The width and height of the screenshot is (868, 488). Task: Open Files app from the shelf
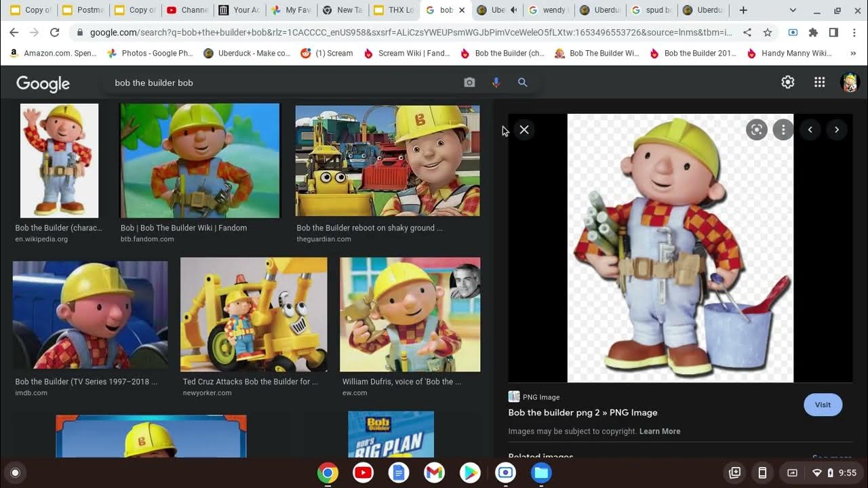click(x=540, y=472)
